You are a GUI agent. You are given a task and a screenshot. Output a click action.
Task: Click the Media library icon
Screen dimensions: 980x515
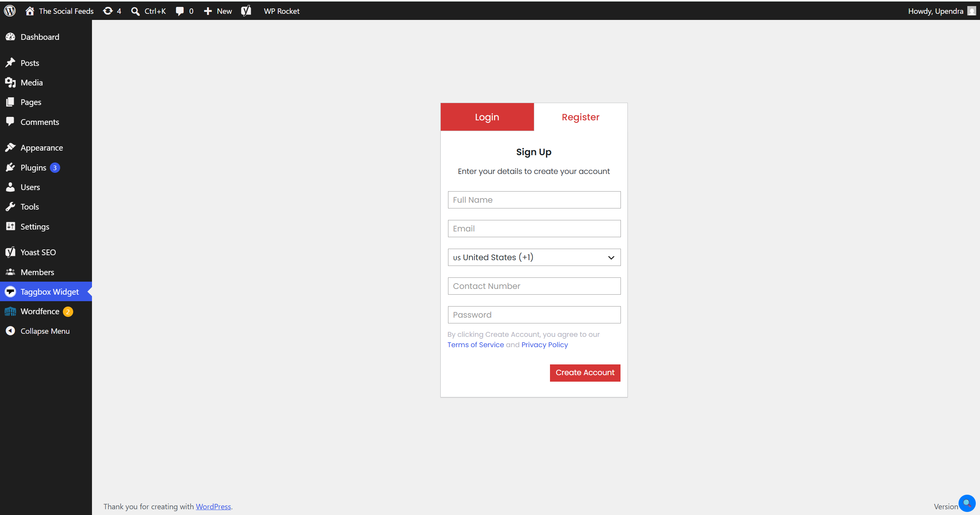[x=10, y=82]
